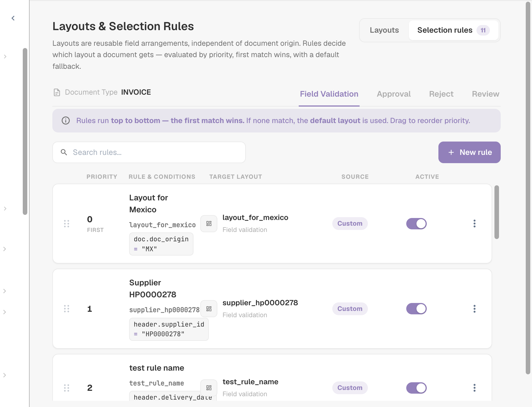
Task: Open the three-dot menu for Supplier HP0000278
Action: [475, 309]
